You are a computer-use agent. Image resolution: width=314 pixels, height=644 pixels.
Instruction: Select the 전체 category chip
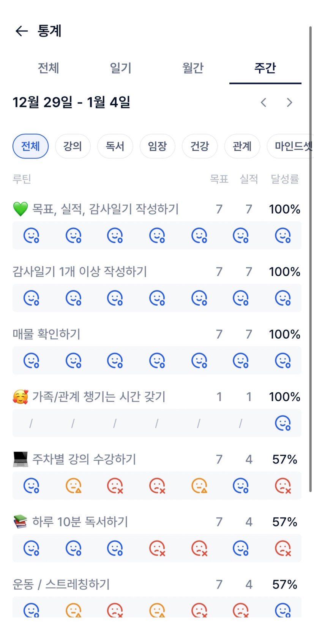(x=30, y=146)
